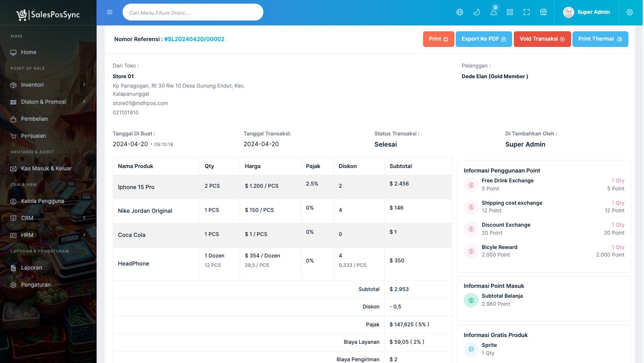
Task: Open the store shop icon in header
Action: coord(543,12)
